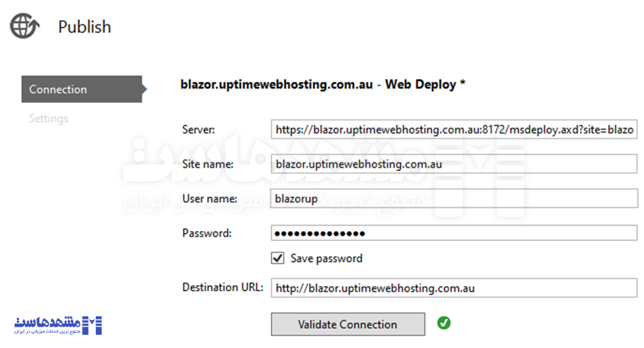The image size is (644, 348).
Task: Click the Web Deploy profile heading
Action: point(323,85)
